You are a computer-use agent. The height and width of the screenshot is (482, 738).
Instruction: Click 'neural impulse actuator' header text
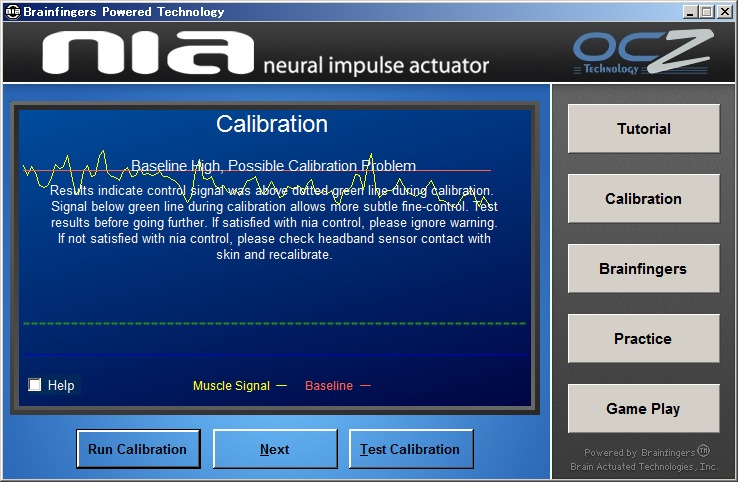(x=376, y=65)
